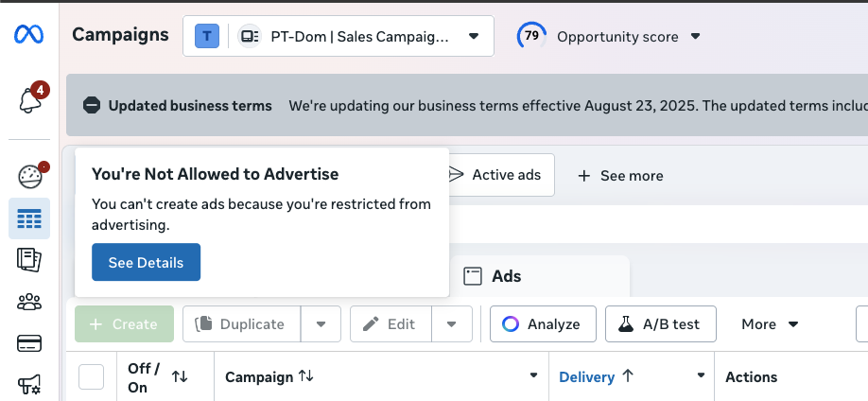Image resolution: width=868 pixels, height=401 pixels.
Task: Click the A/B test button
Action: 660,324
